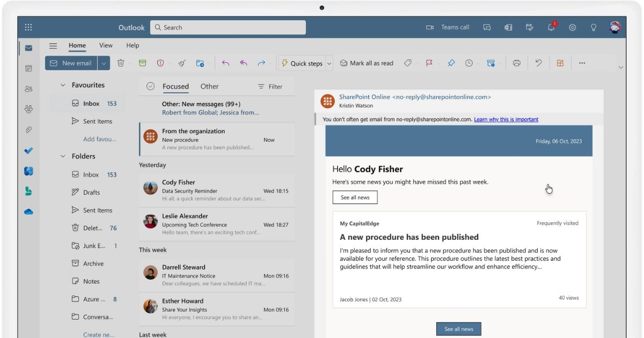Open the View ribbon tab

click(106, 46)
